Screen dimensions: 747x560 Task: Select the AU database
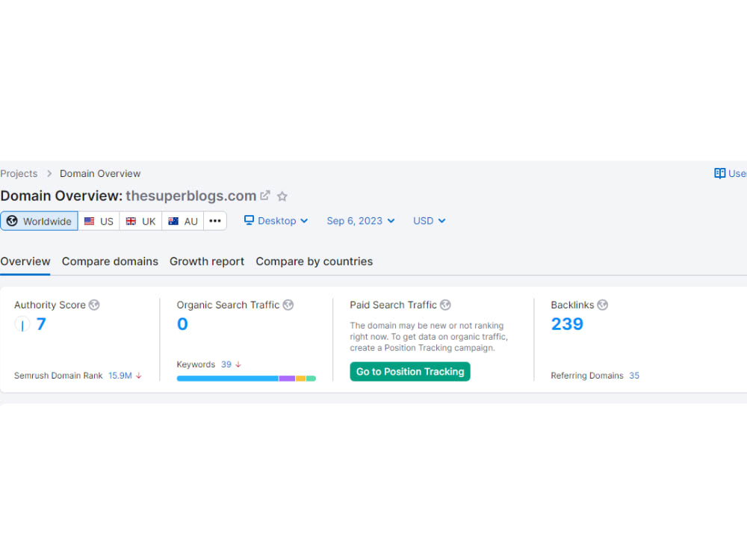click(183, 221)
